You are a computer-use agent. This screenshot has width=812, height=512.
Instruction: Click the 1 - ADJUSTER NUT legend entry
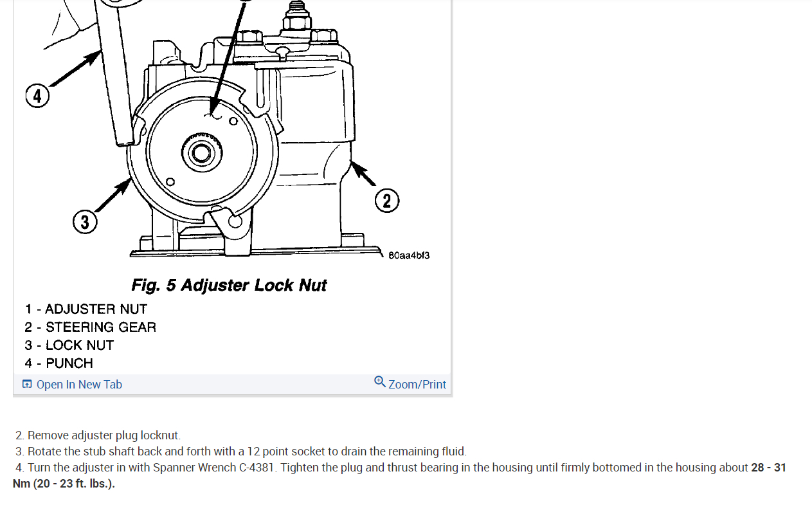click(86, 309)
